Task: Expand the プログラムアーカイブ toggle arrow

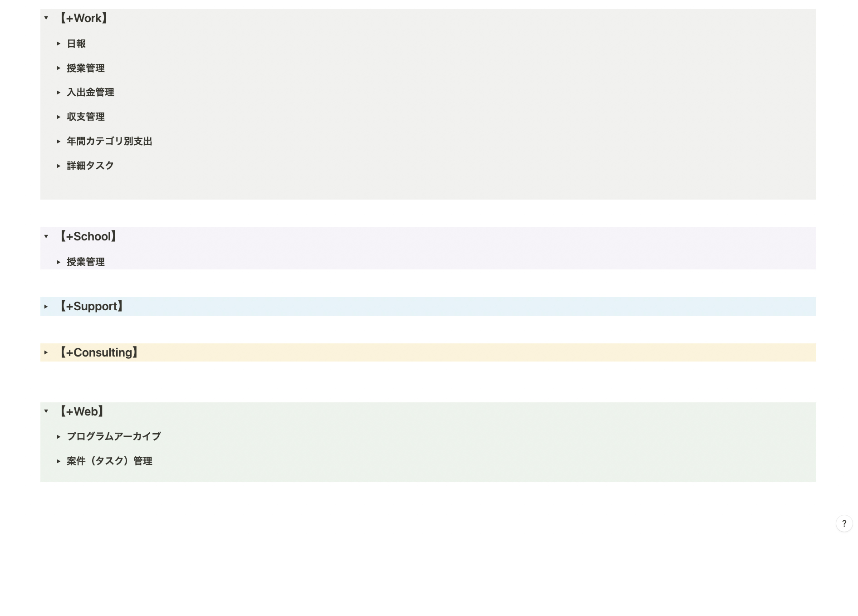Action: pyautogui.click(x=59, y=437)
